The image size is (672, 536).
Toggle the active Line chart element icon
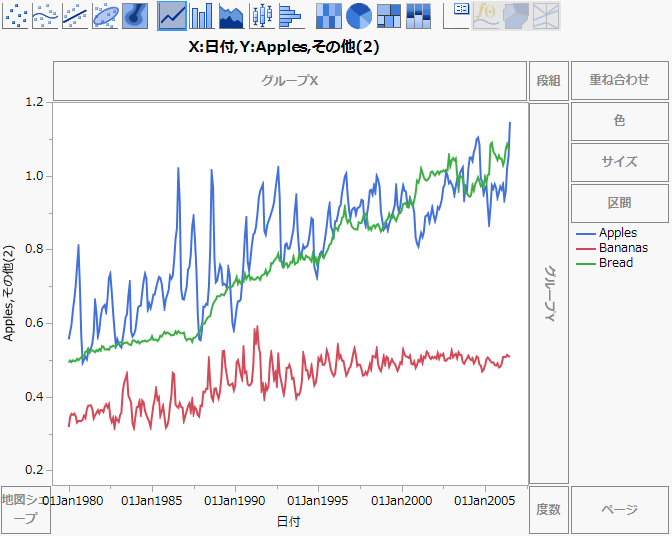pos(172,15)
